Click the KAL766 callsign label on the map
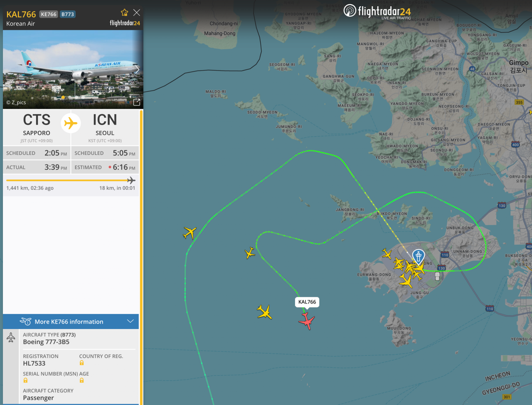 (307, 302)
